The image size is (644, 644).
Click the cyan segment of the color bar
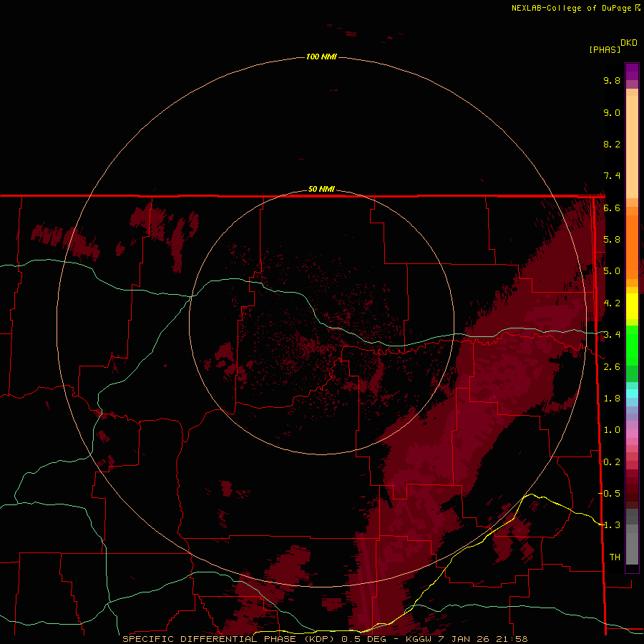632,394
